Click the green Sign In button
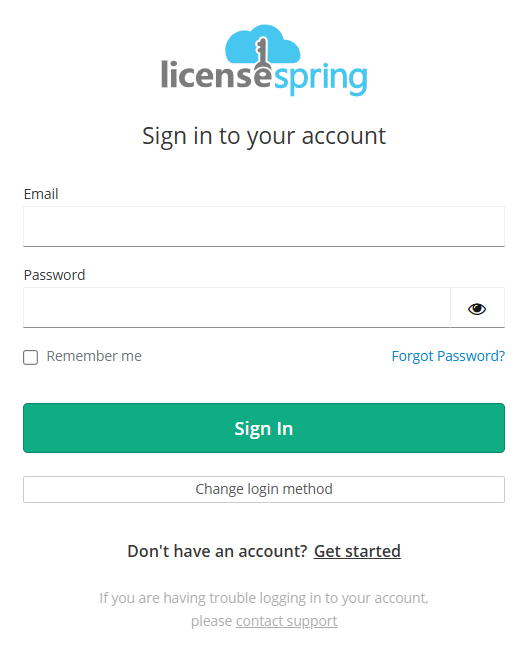Viewport: 529px width, 645px height. [x=264, y=428]
